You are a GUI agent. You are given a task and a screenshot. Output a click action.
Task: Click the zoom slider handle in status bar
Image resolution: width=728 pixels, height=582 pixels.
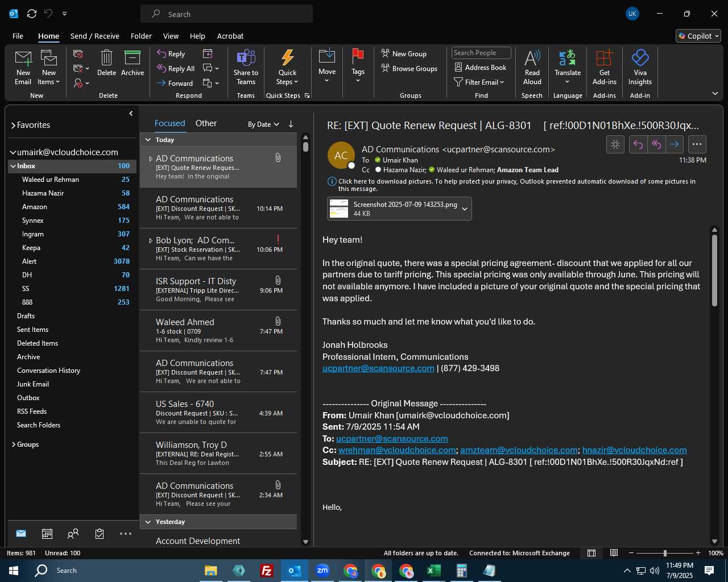click(x=665, y=553)
